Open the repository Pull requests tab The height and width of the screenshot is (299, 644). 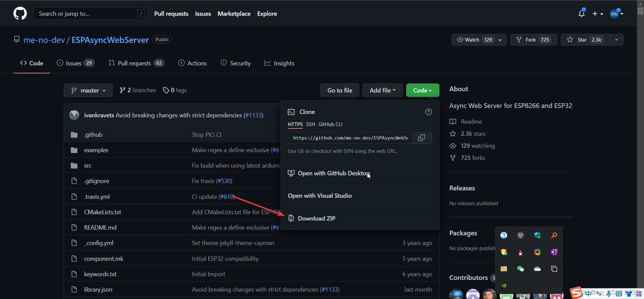click(x=136, y=63)
